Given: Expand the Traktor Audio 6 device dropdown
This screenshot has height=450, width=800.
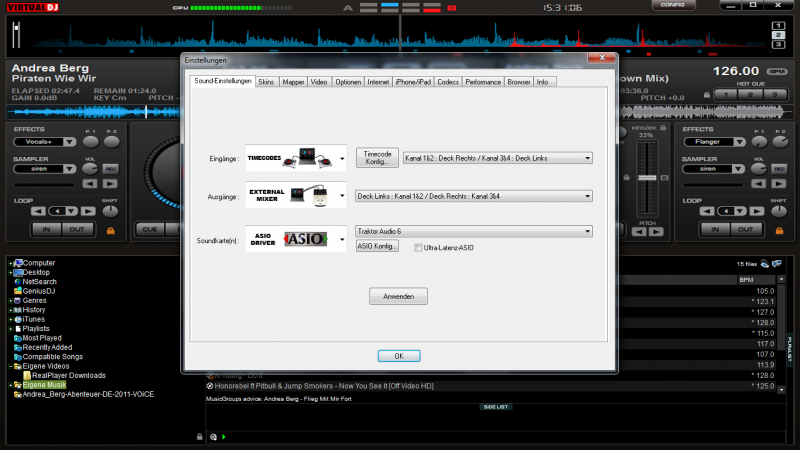Looking at the screenshot, I should [473, 232].
